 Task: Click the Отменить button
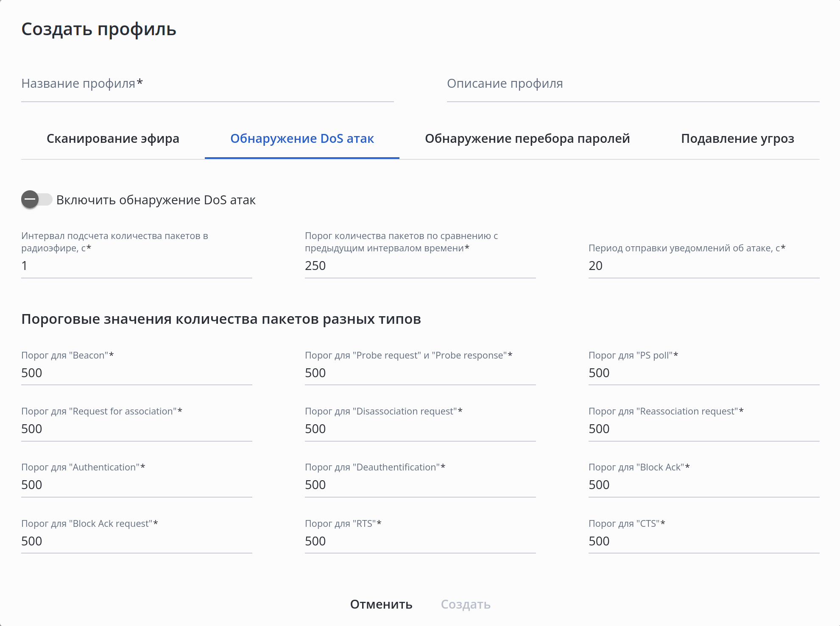pos(381,604)
